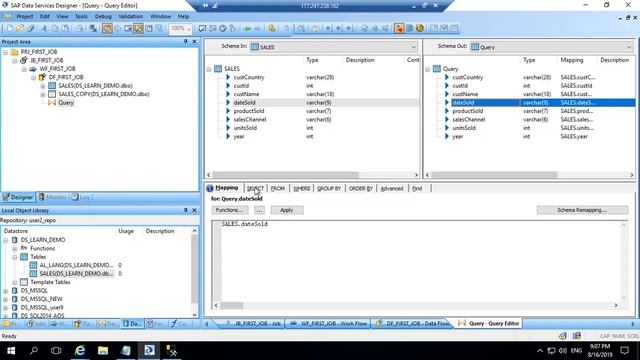Click the Paste clipboard toolbar icon
The height and width of the screenshot is (360, 640).
point(65,28)
